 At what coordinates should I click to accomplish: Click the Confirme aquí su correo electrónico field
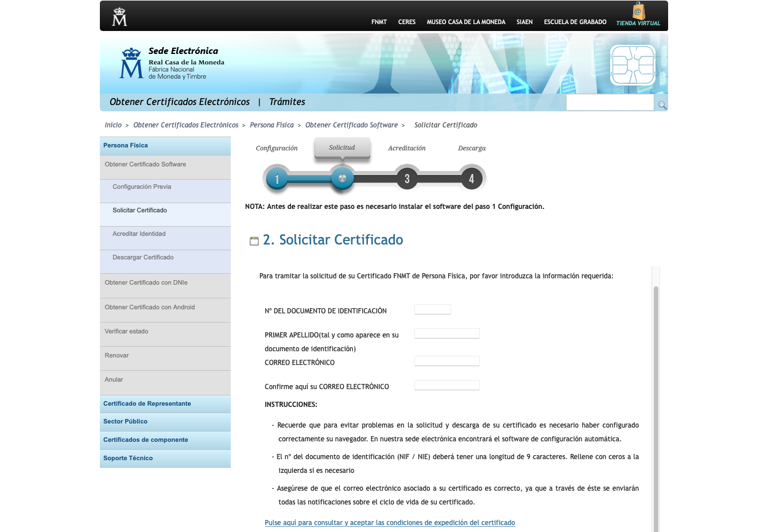tap(447, 385)
